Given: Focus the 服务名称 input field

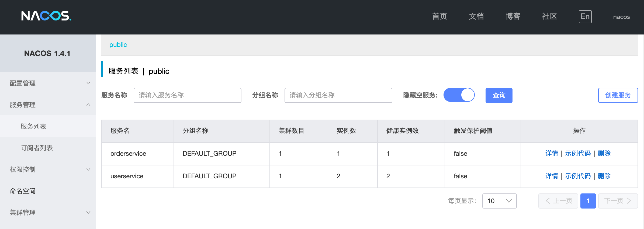Looking at the screenshot, I should click(187, 95).
